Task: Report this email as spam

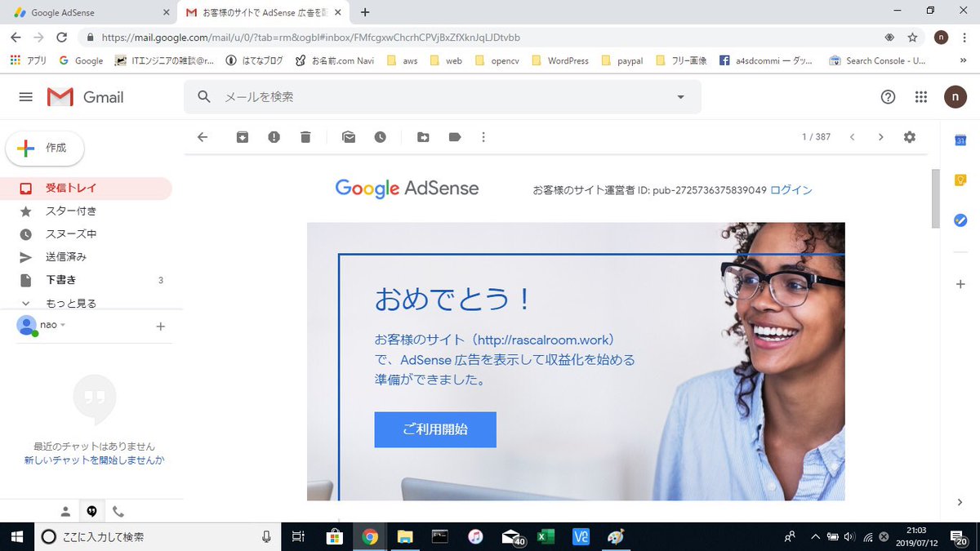Action: coord(274,137)
